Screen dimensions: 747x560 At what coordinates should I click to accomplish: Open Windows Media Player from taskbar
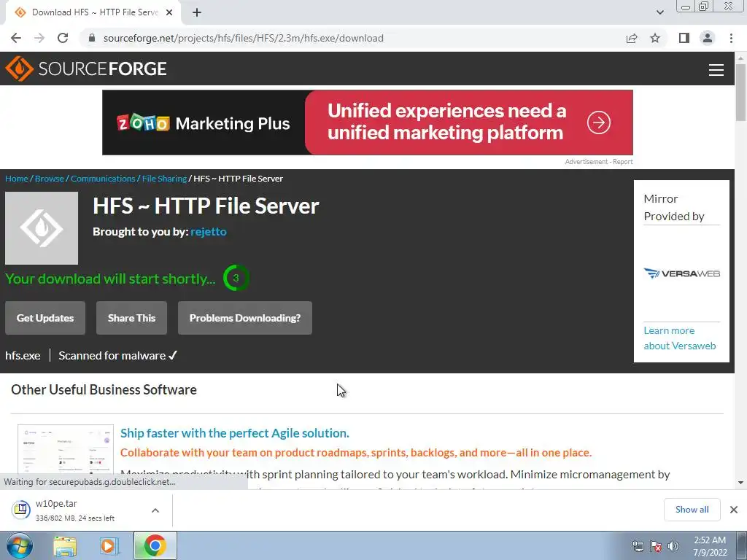(109, 546)
